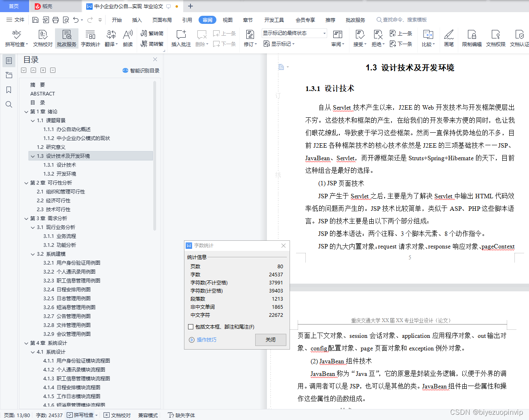Collapse 第 1 章 绪论 tree node
This screenshot has width=529, height=420.
point(26,112)
